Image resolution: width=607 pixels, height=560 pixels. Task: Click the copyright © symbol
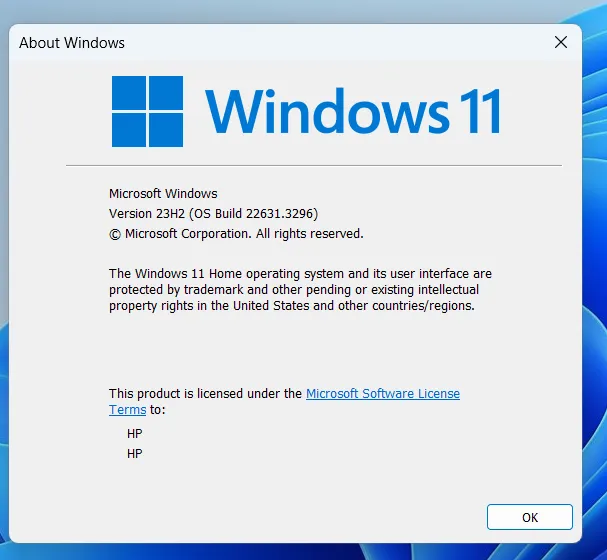114,234
